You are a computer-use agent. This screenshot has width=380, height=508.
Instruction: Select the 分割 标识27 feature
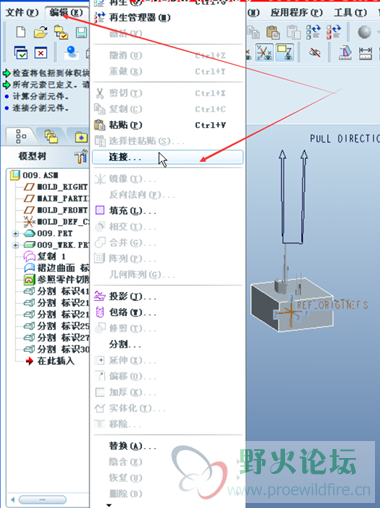pyautogui.click(x=56, y=338)
